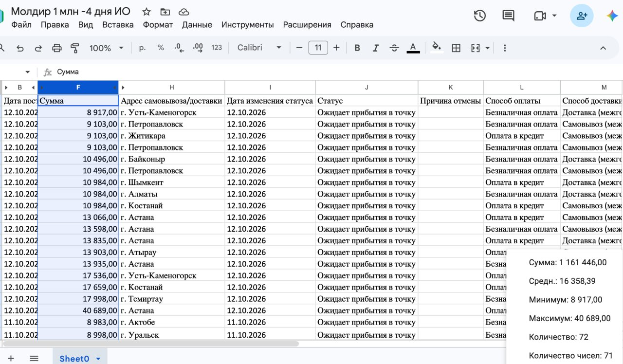The width and height of the screenshot is (623, 364).
Task: Apply percent format
Action: coord(161,48)
